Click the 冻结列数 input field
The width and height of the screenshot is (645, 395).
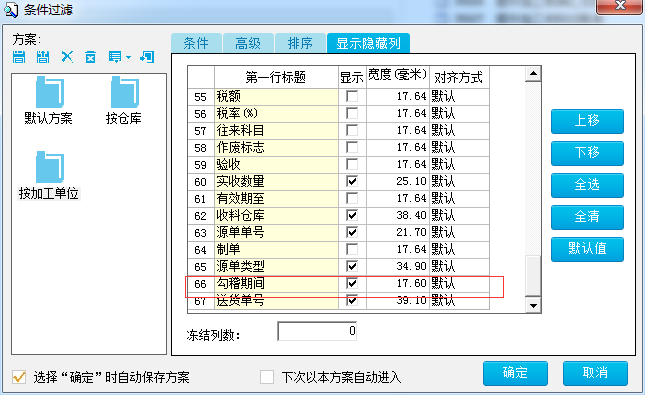[317, 331]
